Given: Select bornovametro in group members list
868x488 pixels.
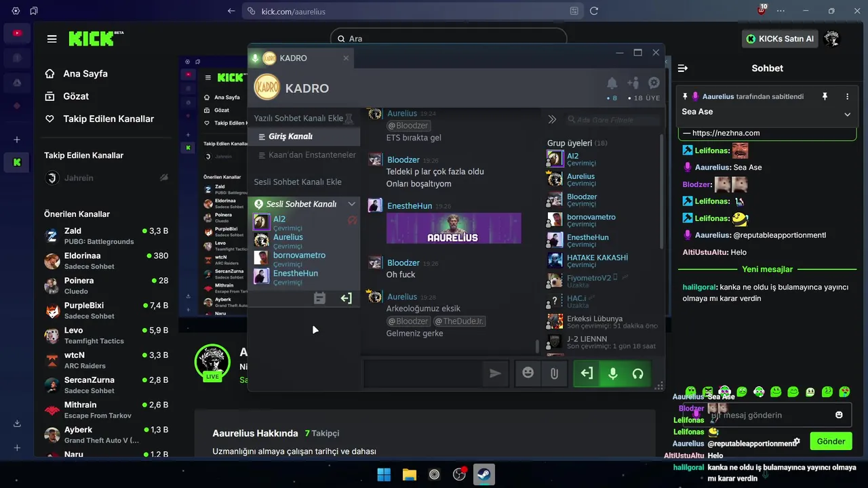Looking at the screenshot, I should [602, 220].
